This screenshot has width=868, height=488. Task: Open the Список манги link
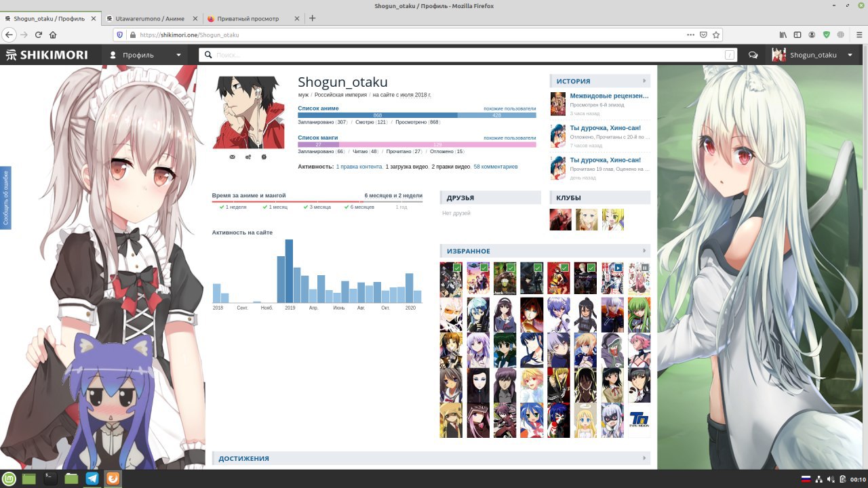click(x=318, y=138)
